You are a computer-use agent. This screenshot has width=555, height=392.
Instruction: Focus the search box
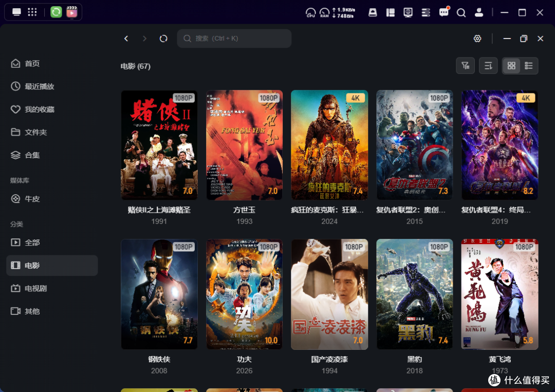(x=234, y=39)
